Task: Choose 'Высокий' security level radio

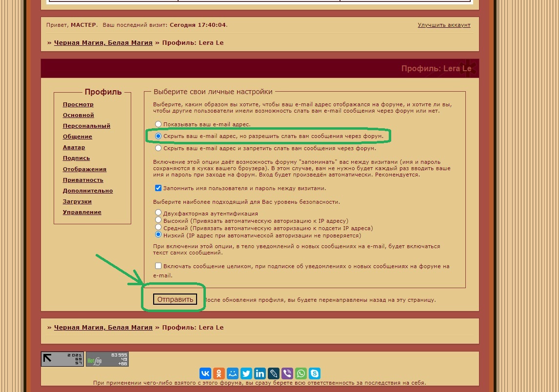Action: (159, 220)
